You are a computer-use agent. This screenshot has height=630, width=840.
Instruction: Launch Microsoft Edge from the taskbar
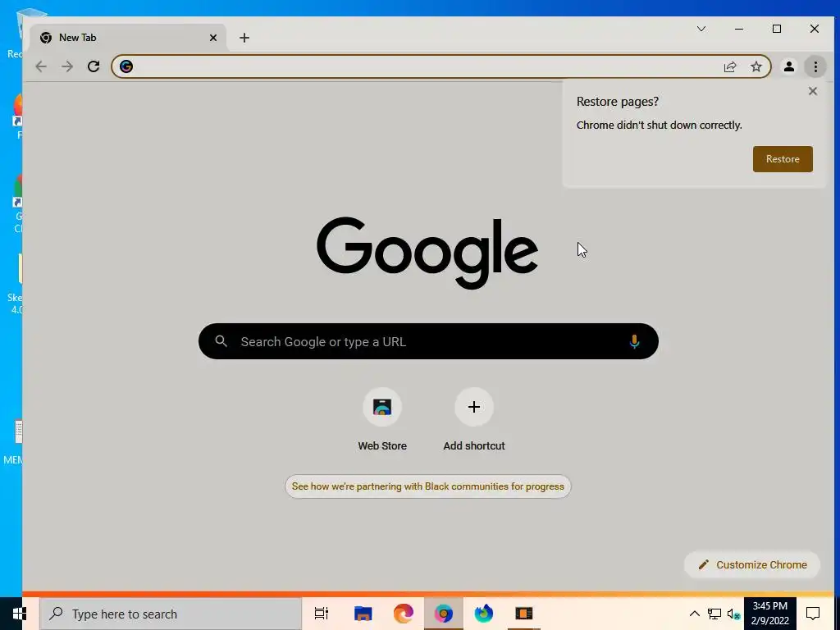pyautogui.click(x=404, y=614)
